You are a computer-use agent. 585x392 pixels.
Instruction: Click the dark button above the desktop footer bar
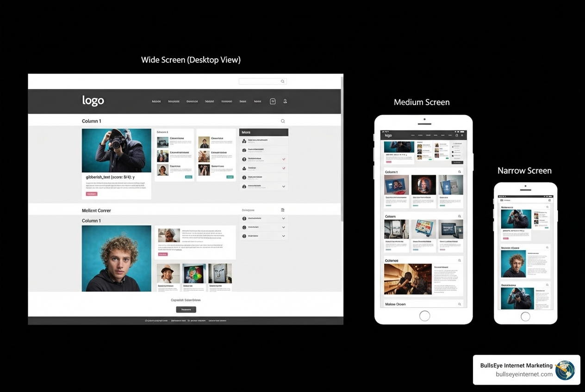point(186,310)
